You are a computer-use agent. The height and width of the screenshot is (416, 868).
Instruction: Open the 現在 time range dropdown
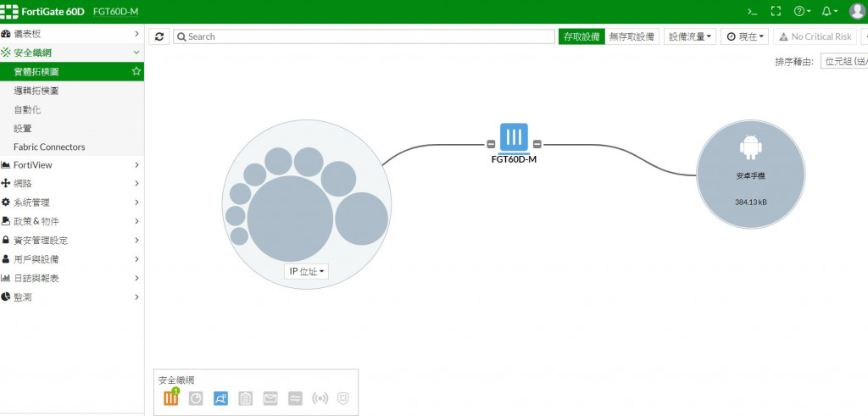(744, 36)
